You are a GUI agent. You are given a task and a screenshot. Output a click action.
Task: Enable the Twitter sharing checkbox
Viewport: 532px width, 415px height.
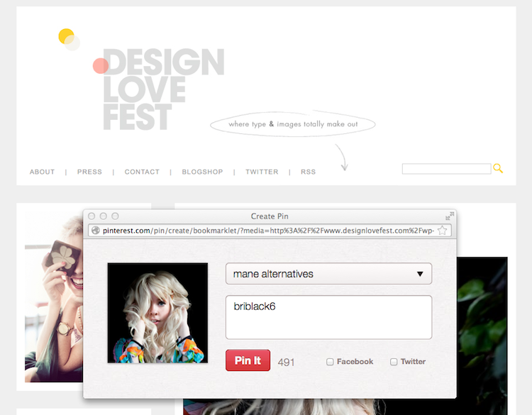click(x=394, y=362)
